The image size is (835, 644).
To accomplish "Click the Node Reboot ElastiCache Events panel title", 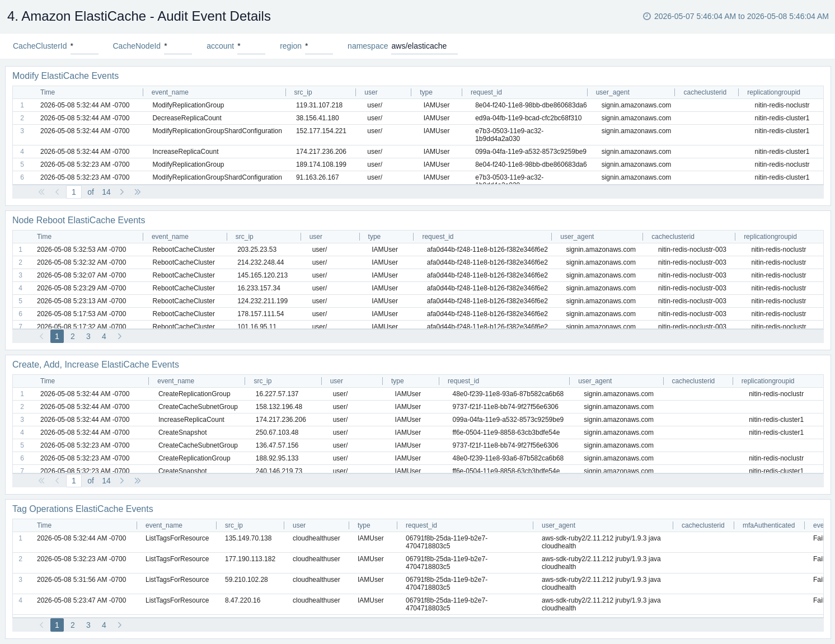I will [x=78, y=220].
